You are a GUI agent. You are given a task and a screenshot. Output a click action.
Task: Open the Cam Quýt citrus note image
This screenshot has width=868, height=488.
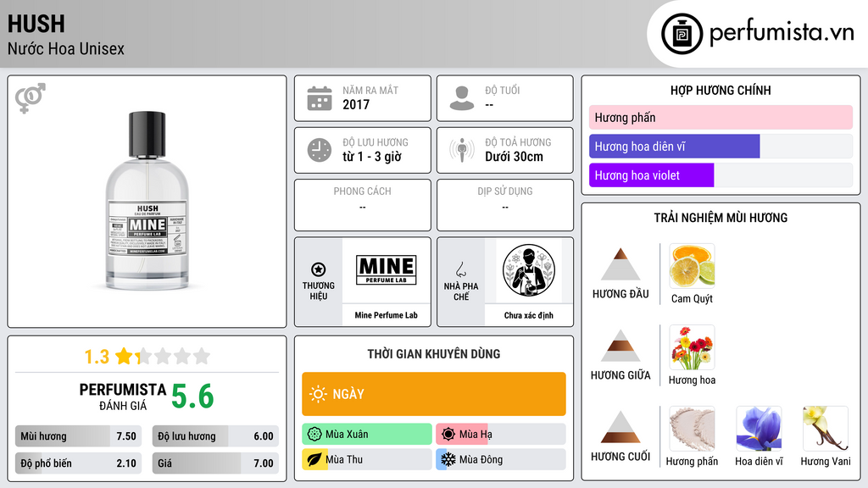692,265
